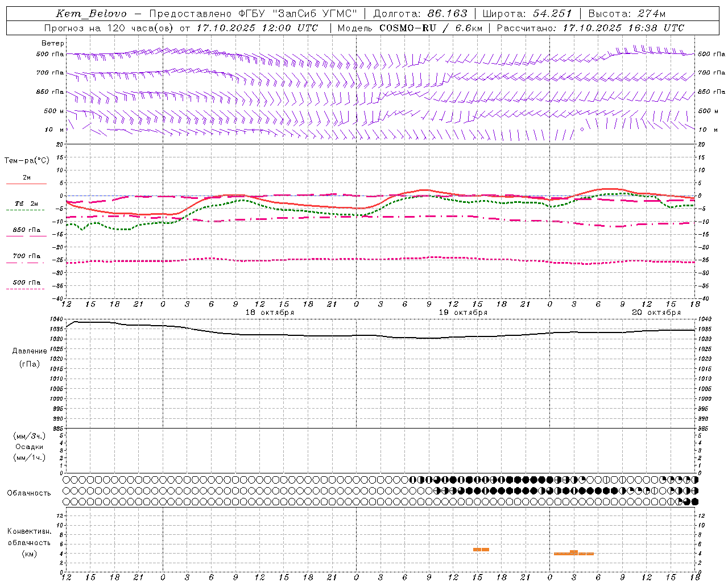Image resolution: width=728 pixels, height=582 pixels.
Task: Click the (мм/3ч.) precipitation unit label
Action: tap(30, 436)
